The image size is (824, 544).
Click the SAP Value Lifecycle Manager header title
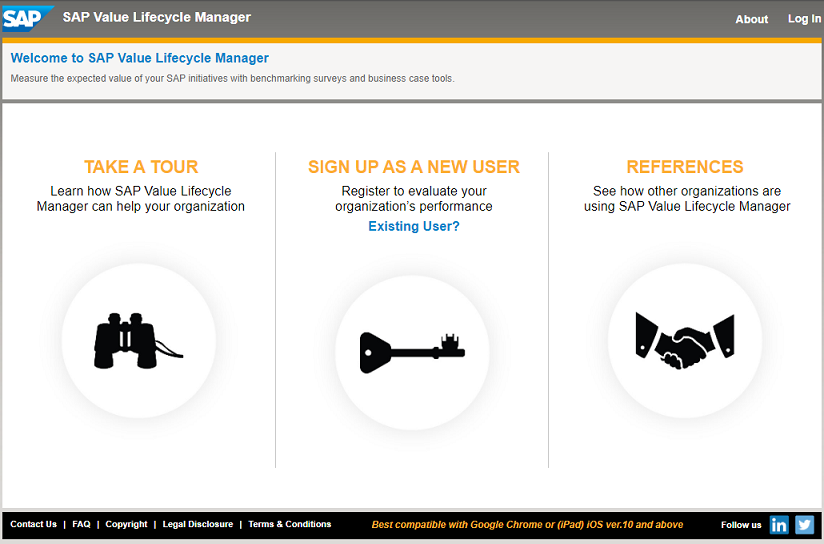[x=157, y=17]
